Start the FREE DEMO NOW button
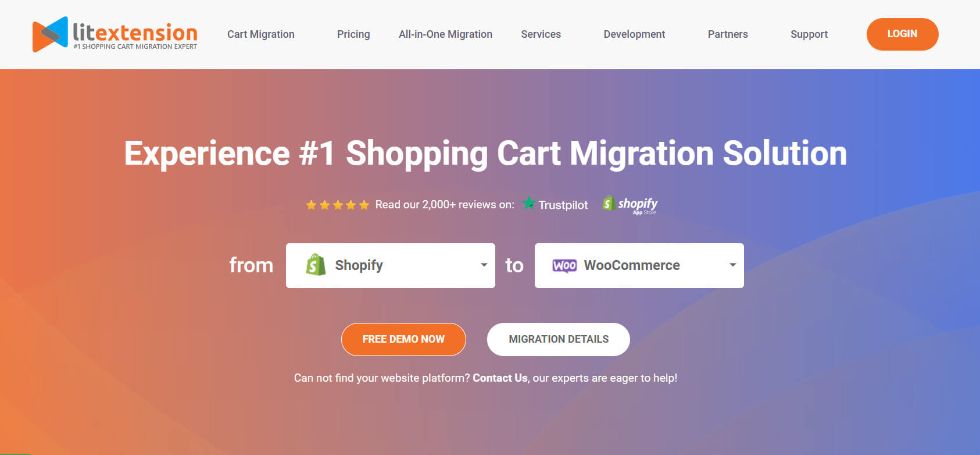Viewport: 980px width, 455px height. 403,339
